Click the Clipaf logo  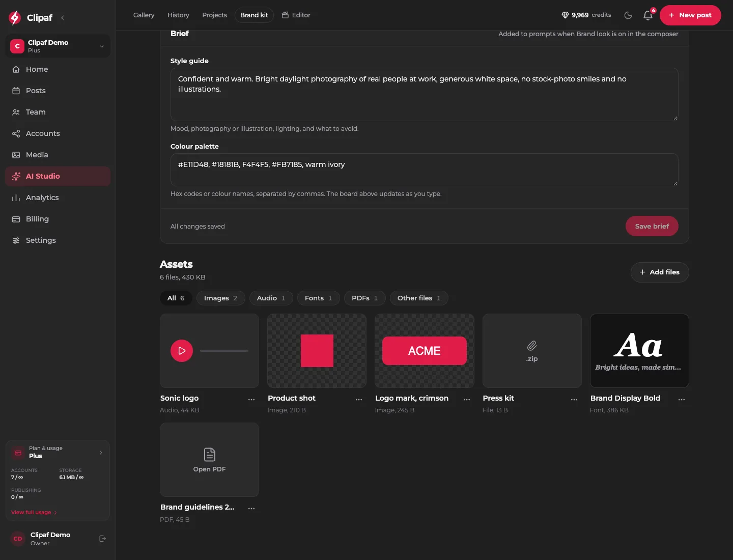tap(31, 18)
